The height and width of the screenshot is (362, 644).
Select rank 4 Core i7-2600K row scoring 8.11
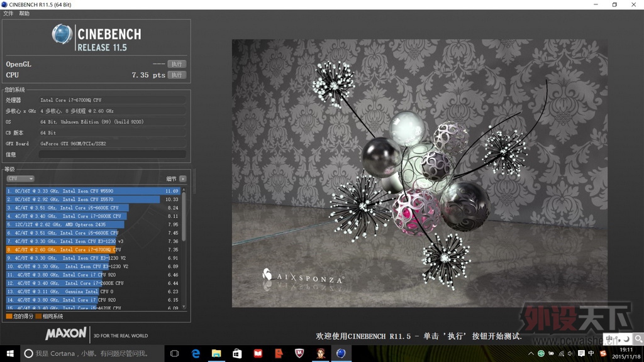[x=93, y=216]
